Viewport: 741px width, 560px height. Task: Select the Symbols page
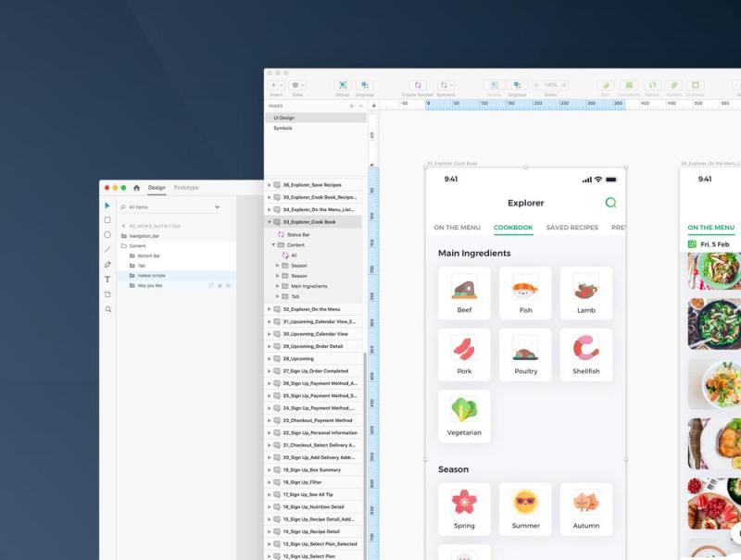click(283, 128)
